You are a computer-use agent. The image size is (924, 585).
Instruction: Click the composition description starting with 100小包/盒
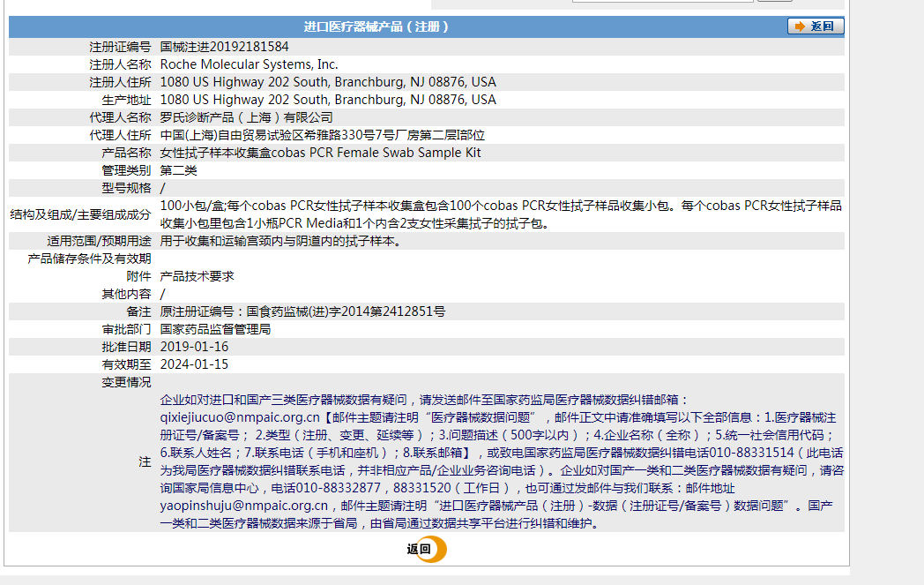pos(501,214)
